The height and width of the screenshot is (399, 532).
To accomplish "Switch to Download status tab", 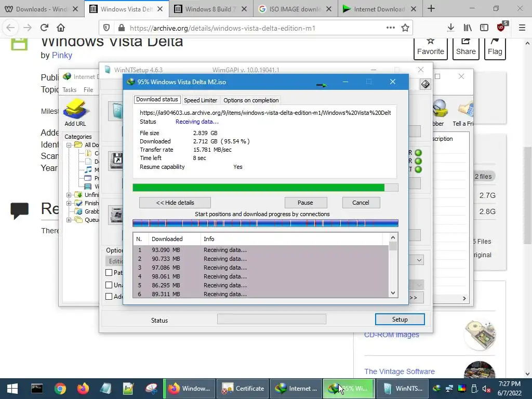I will [x=157, y=99].
